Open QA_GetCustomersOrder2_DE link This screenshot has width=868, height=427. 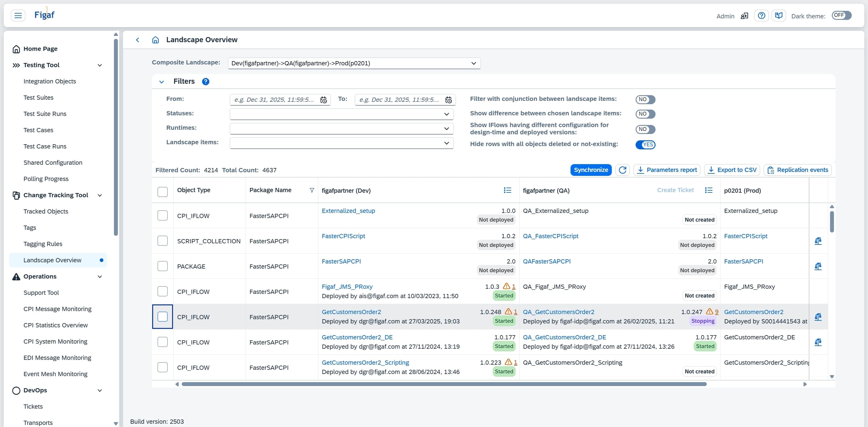(x=564, y=337)
